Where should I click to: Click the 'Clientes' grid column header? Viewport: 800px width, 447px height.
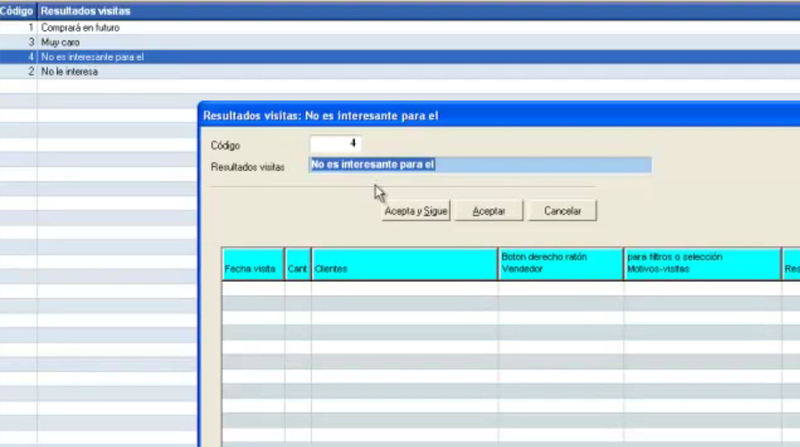404,269
